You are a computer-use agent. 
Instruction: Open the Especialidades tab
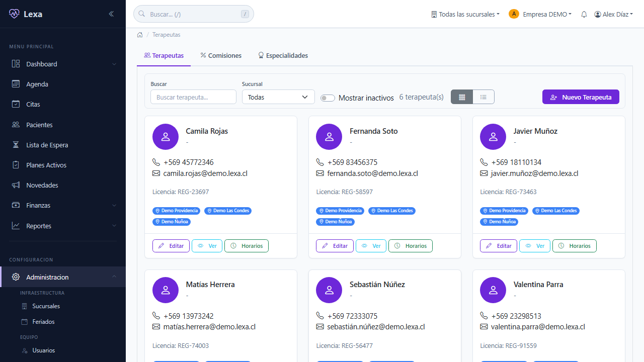coord(283,56)
